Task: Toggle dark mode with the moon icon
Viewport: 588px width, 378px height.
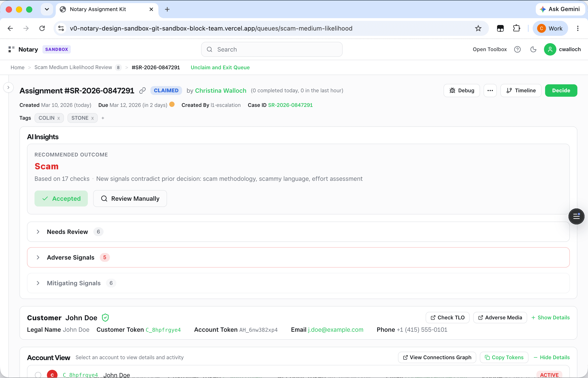Action: (x=533, y=49)
